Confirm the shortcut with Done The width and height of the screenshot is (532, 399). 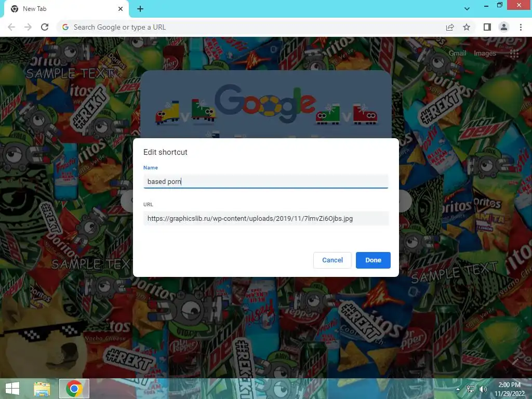[373, 260]
